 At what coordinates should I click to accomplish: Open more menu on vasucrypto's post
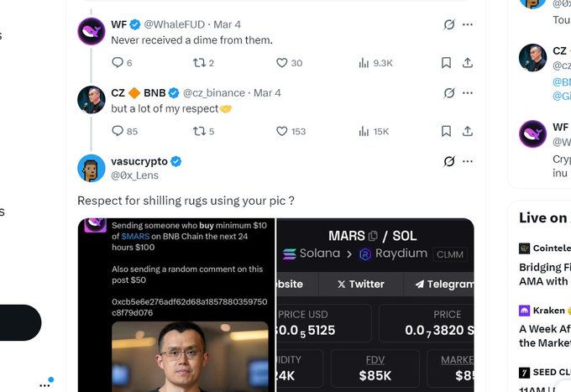(468, 160)
